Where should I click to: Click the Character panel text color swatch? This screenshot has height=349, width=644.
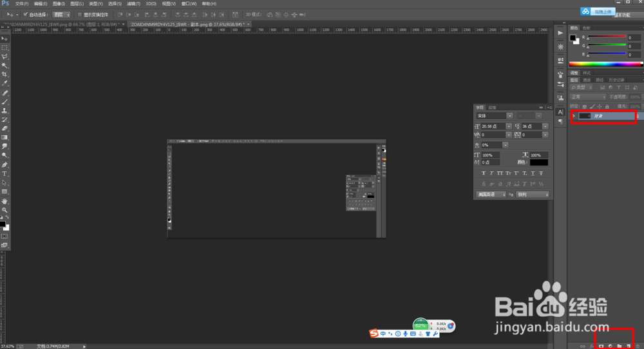click(539, 163)
